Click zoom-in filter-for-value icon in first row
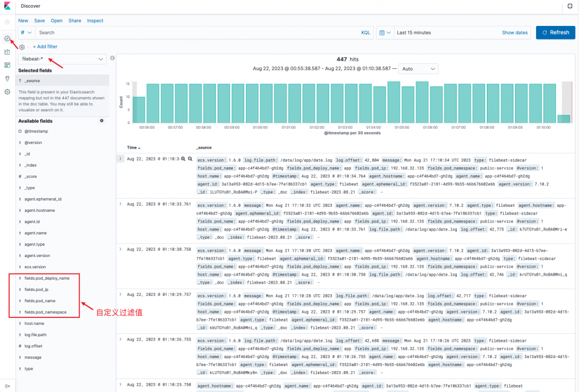 183,159
